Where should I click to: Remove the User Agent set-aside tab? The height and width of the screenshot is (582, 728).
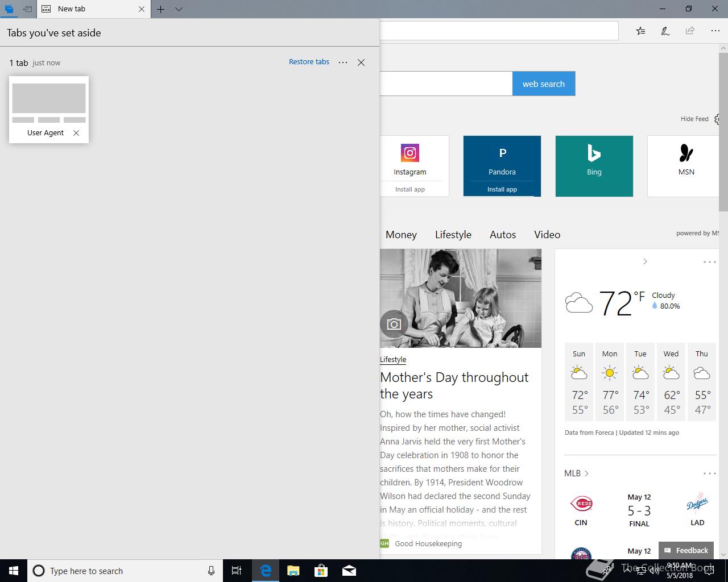pyautogui.click(x=76, y=133)
